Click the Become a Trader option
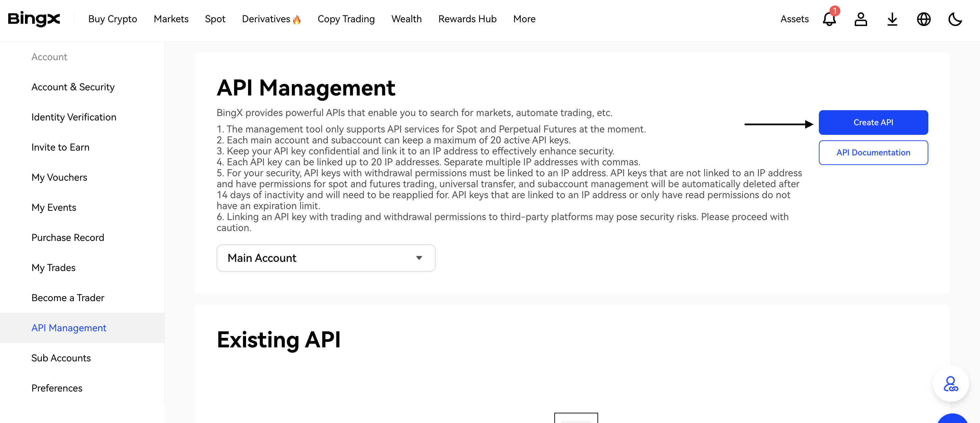The height and width of the screenshot is (423, 980). coord(68,297)
